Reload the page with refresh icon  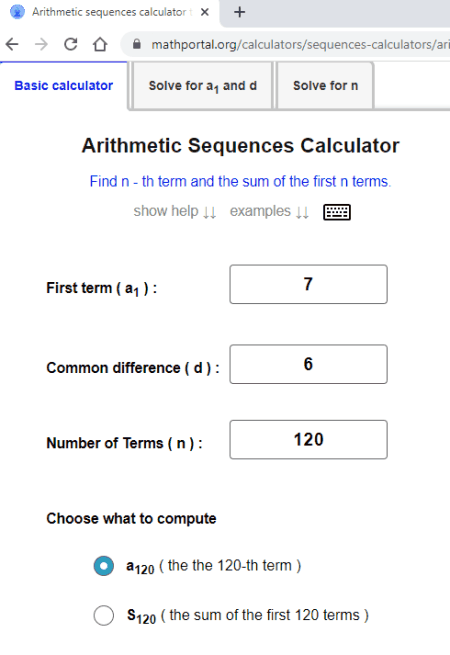[x=71, y=44]
